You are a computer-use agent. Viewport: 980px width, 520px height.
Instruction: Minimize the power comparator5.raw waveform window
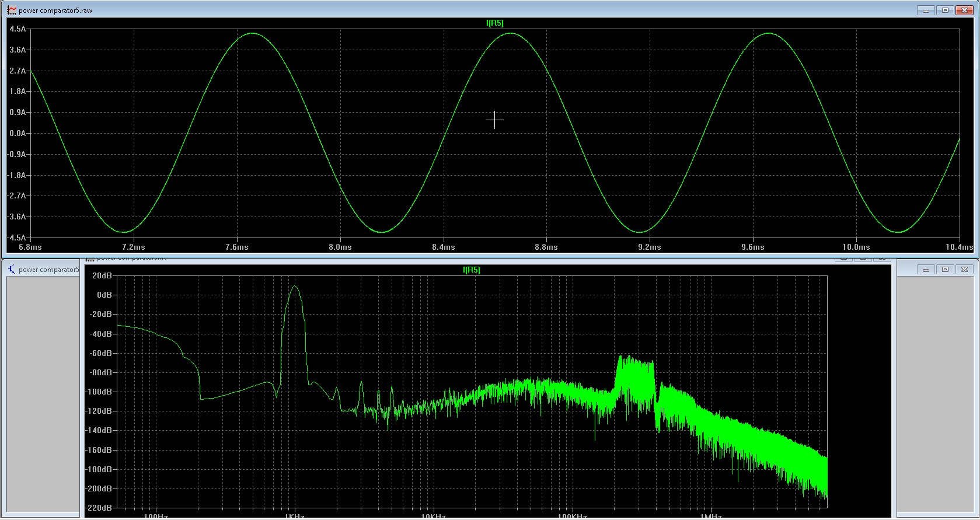[926, 11]
